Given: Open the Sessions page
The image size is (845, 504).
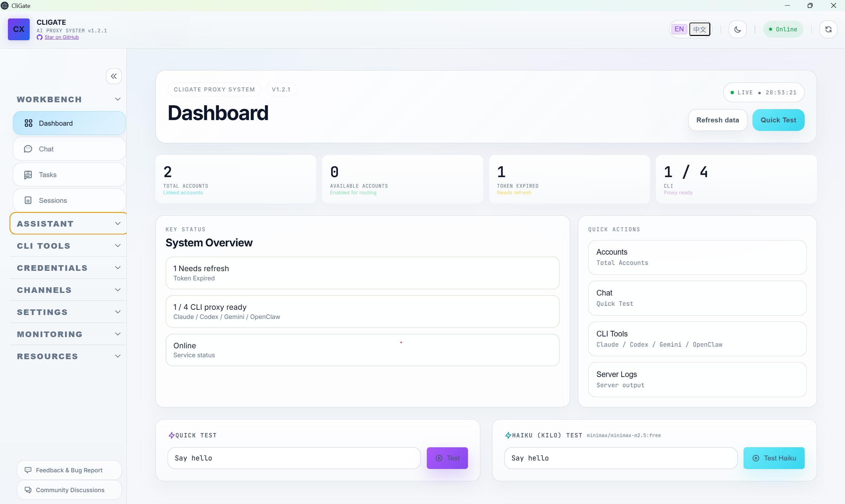Looking at the screenshot, I should pos(69,200).
